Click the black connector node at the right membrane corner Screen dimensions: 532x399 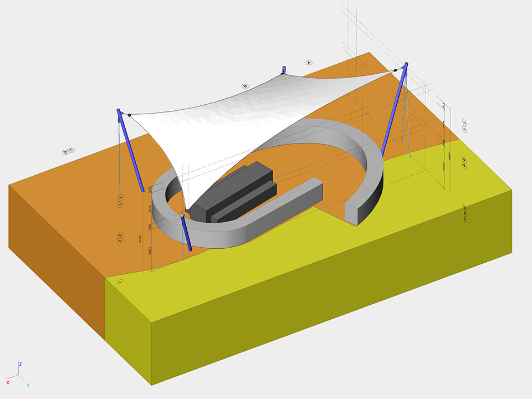tap(396, 70)
